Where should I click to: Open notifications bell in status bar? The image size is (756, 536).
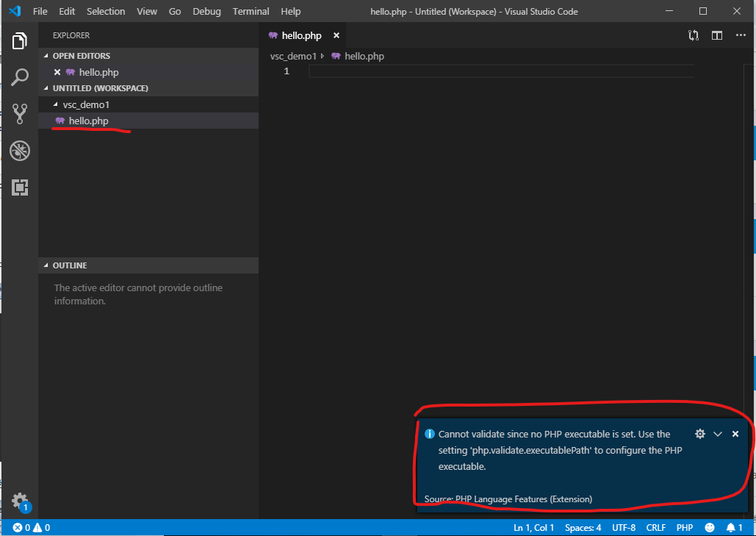point(734,528)
